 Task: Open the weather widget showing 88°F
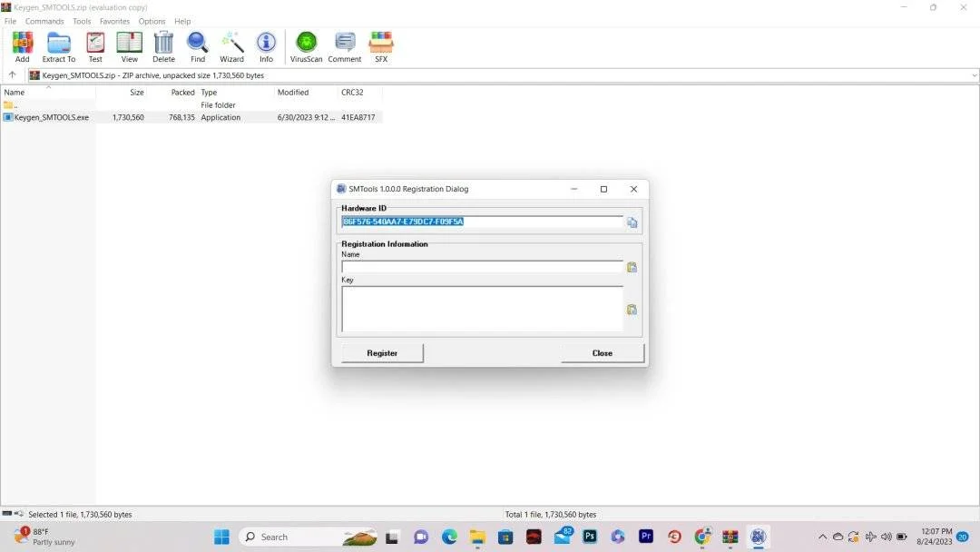(x=44, y=537)
